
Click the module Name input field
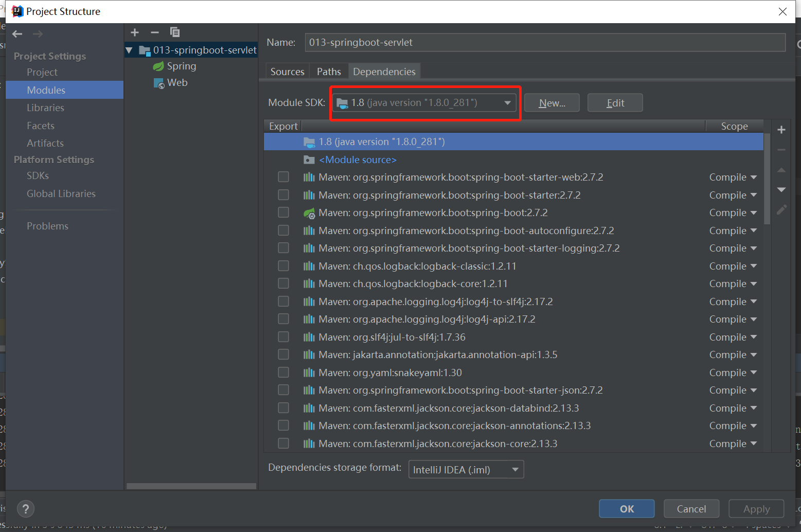545,43
